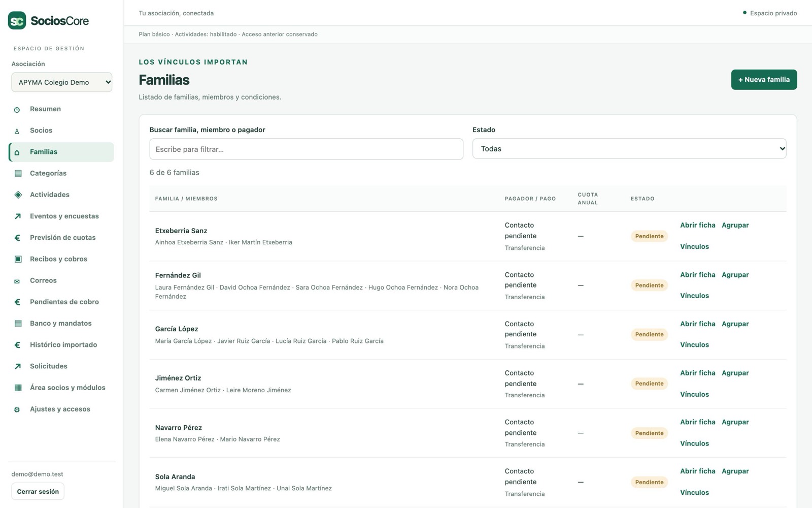
Task: Click the Área socios y módulos grid icon
Action: click(x=18, y=388)
